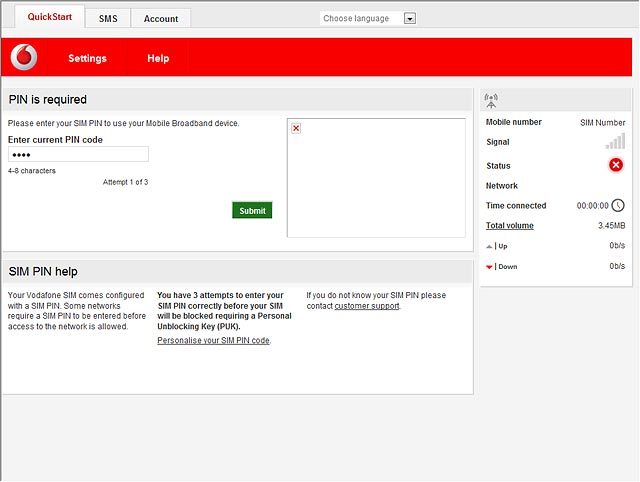Click the 00:00:00 time connected value
Screen dimensions: 640x482
592,206
